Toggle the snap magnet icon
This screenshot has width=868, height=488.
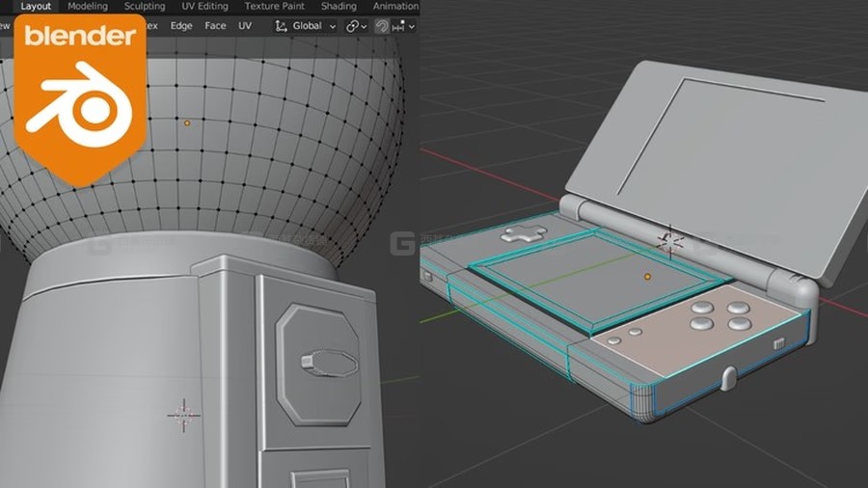pyautogui.click(x=381, y=26)
